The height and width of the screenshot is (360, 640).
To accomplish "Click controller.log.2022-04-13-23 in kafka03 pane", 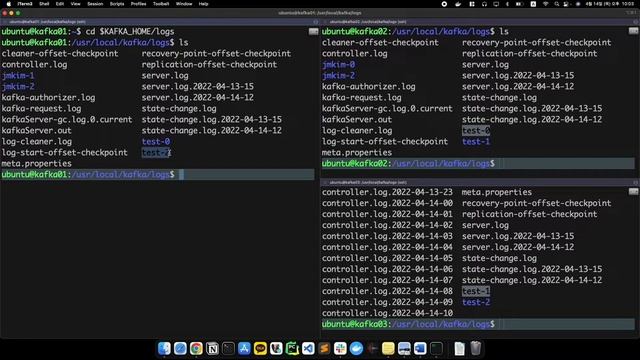I will point(387,192).
